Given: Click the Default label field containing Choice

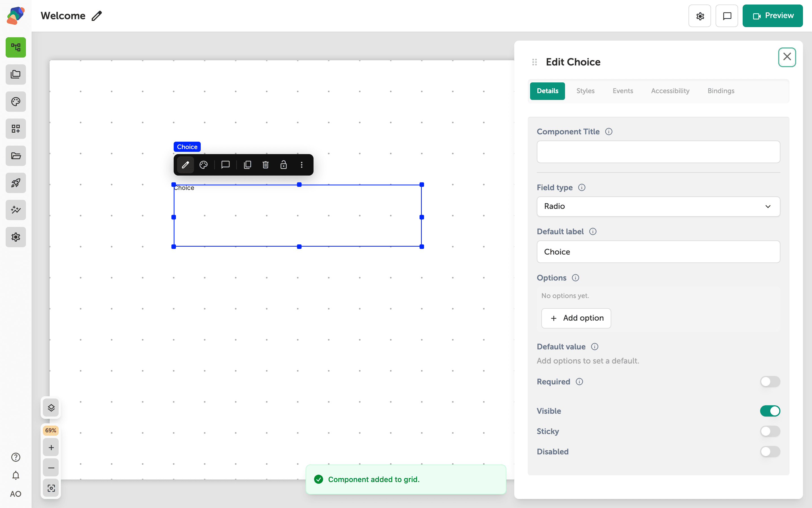Looking at the screenshot, I should [x=658, y=252].
